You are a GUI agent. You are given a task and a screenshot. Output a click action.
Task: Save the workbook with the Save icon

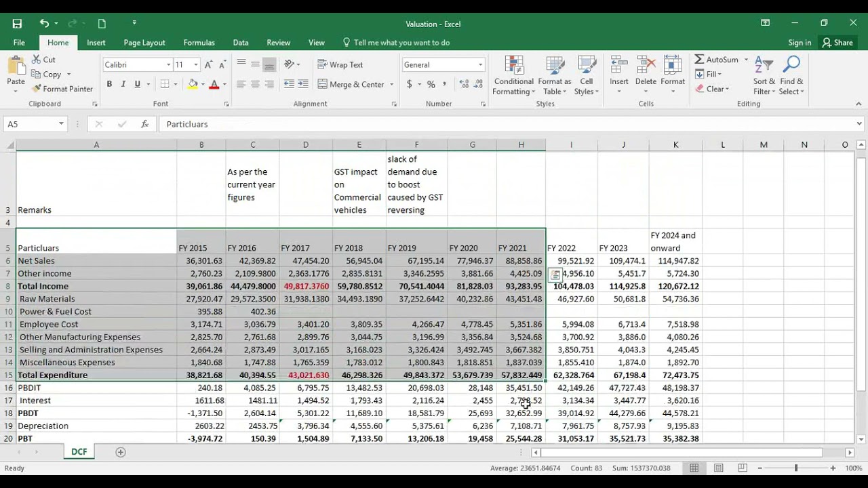(x=17, y=24)
